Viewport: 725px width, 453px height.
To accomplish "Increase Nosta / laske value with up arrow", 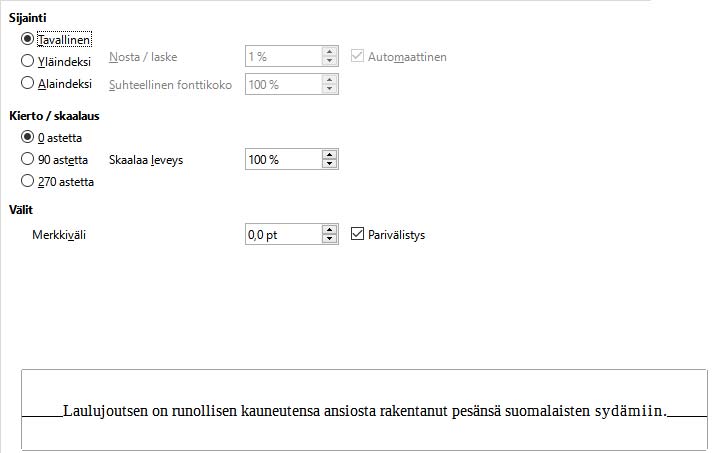I will click(329, 52).
